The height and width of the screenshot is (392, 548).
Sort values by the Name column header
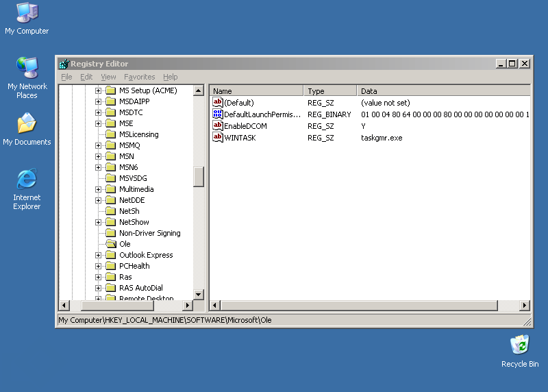256,91
